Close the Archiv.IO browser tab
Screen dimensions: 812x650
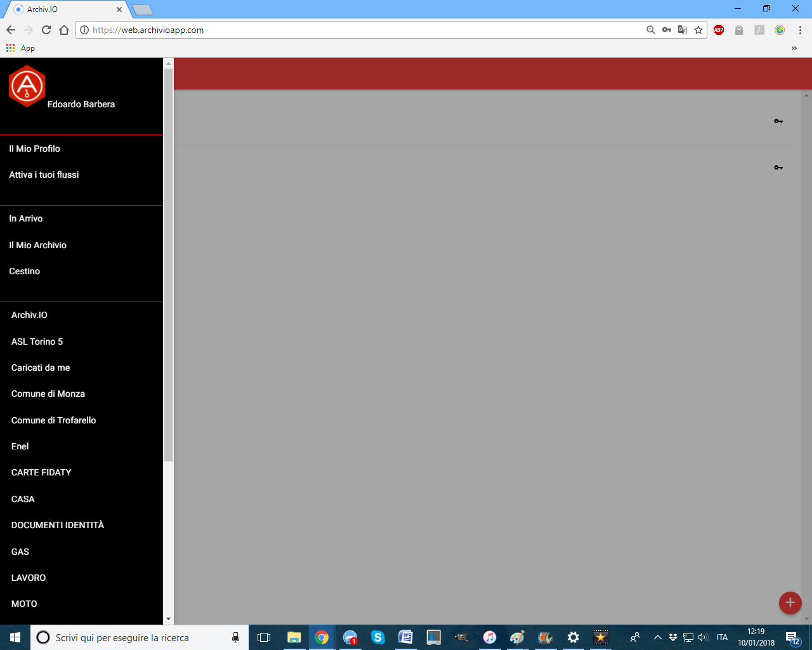[119, 10]
